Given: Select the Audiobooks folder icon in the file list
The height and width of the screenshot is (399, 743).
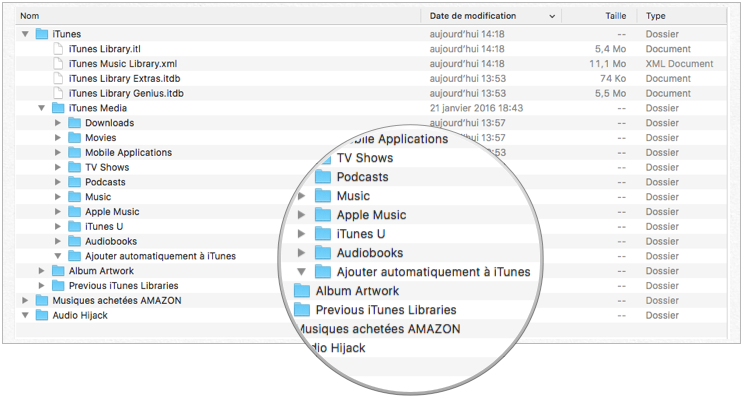Looking at the screenshot, I should (x=74, y=241).
